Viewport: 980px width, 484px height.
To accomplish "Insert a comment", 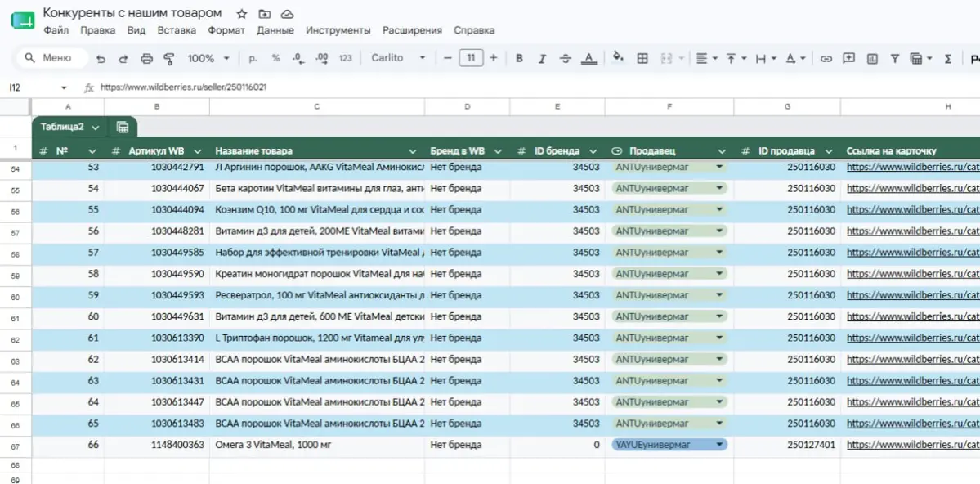I will 848,58.
